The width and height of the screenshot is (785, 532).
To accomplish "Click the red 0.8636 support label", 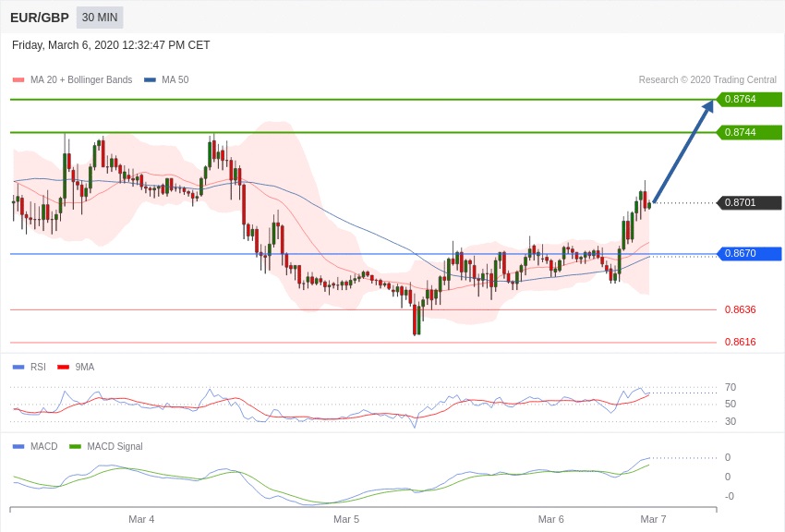I will point(740,309).
